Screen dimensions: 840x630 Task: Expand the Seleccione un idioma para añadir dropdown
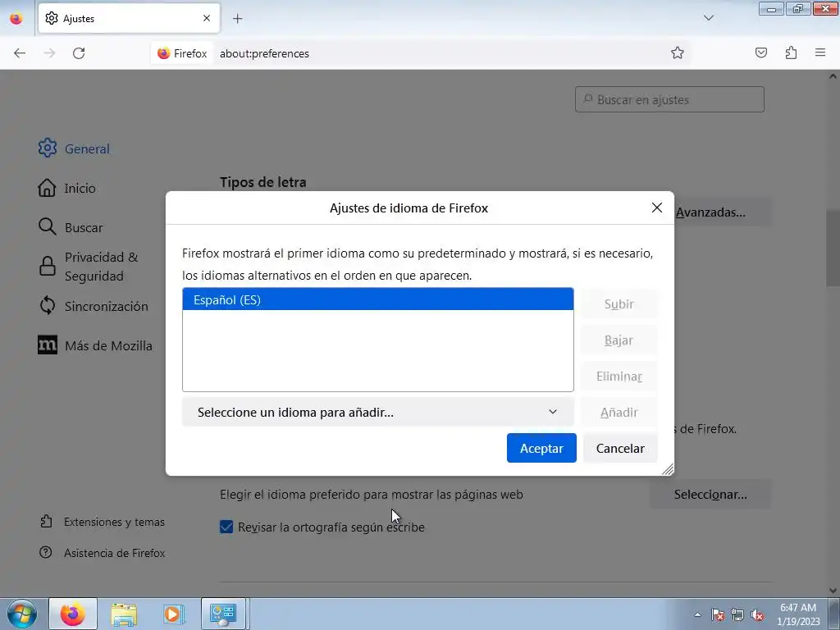coord(377,412)
